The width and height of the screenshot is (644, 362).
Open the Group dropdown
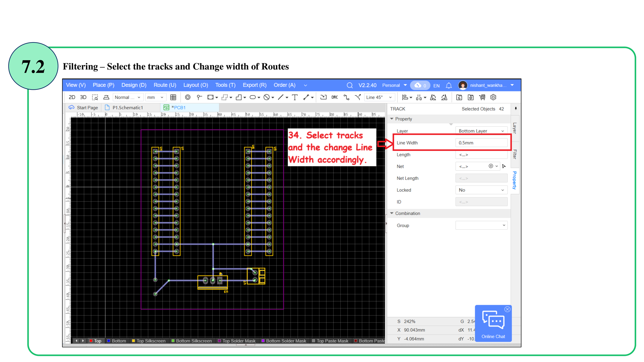(481, 225)
